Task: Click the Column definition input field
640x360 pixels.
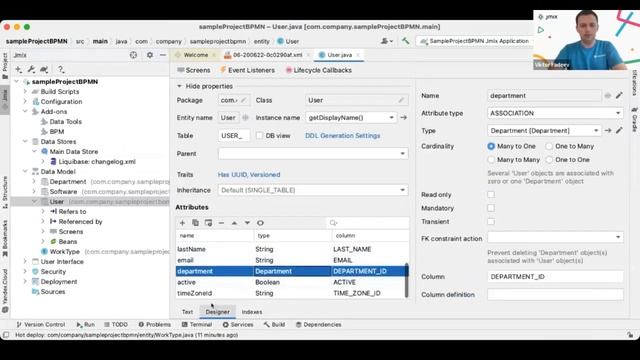Action: tap(555, 295)
